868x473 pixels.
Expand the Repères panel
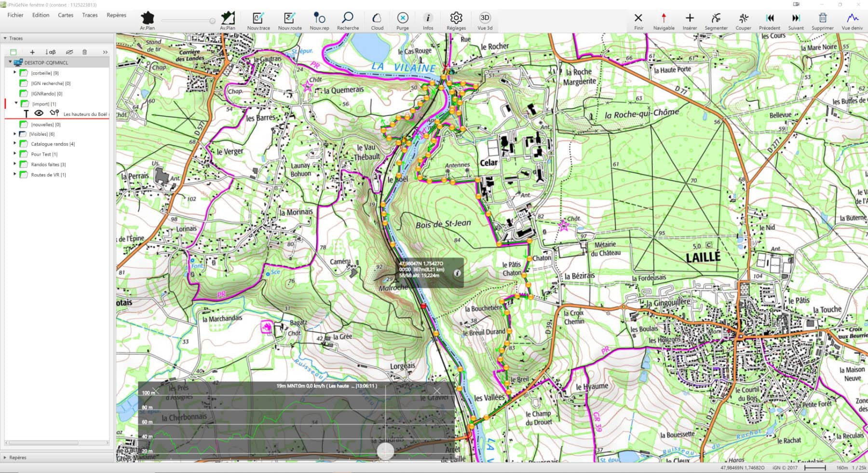5,457
